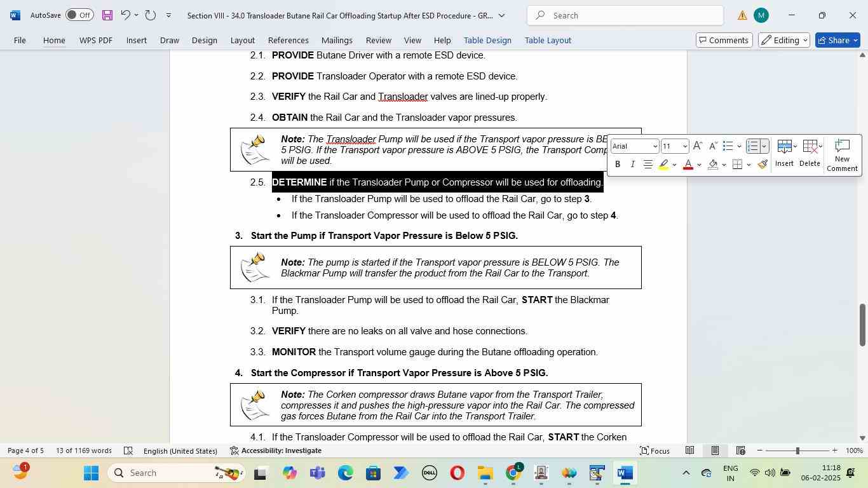Open Microsoft Teams from taskbar
This screenshot has width=868, height=488.
317,473
